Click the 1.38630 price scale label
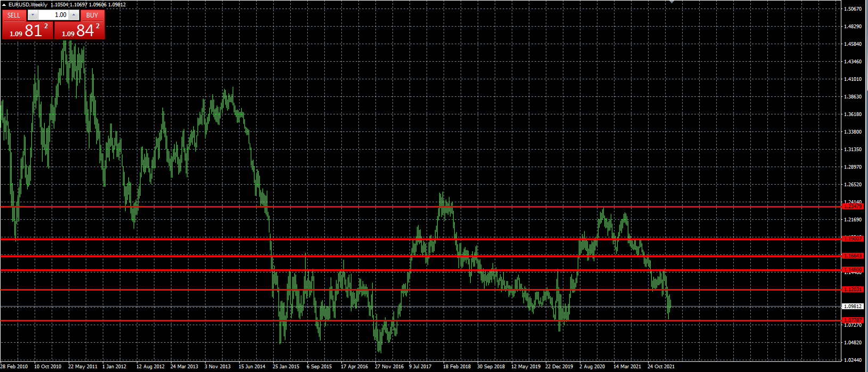 point(853,97)
